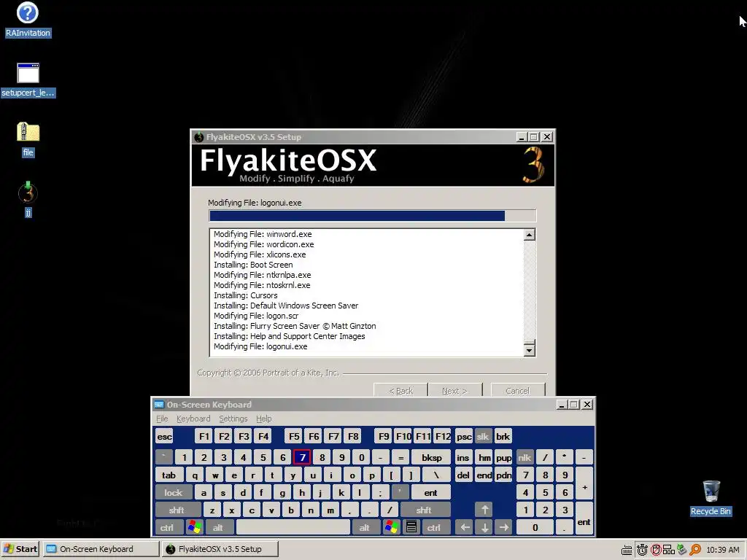Click the install progress bar

(x=373, y=216)
